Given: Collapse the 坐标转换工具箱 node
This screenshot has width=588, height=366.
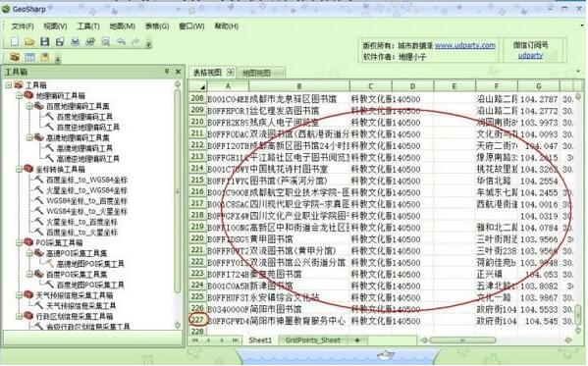Looking at the screenshot, I should (x=19, y=169).
